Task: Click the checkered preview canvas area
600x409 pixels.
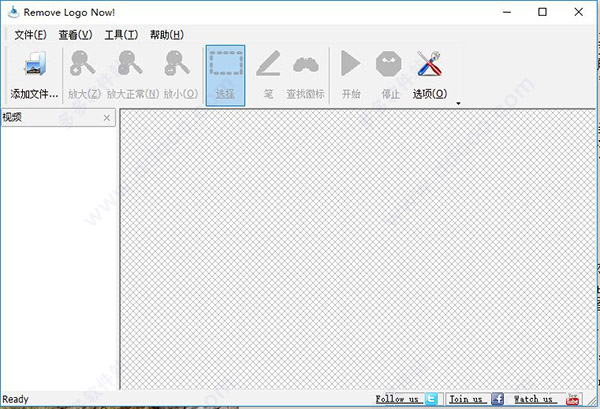Action: click(x=358, y=249)
